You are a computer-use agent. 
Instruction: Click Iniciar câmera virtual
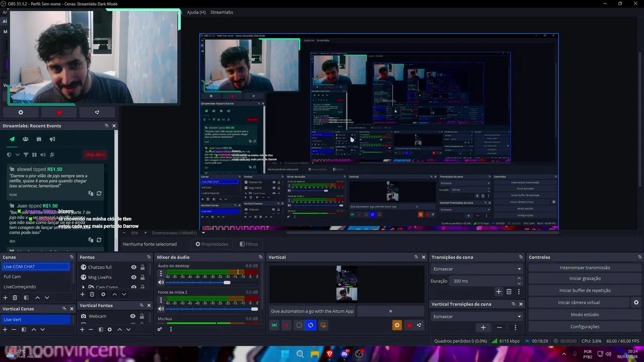tap(579, 302)
